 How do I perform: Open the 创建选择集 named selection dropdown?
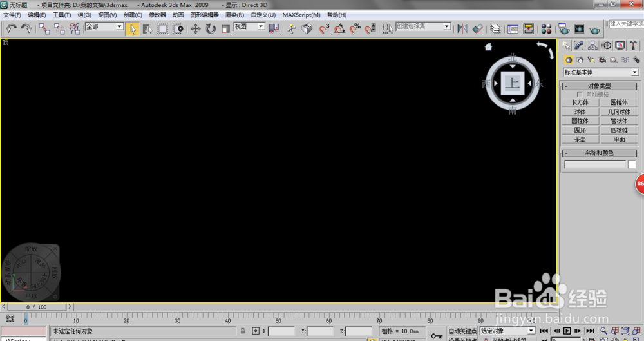click(423, 26)
